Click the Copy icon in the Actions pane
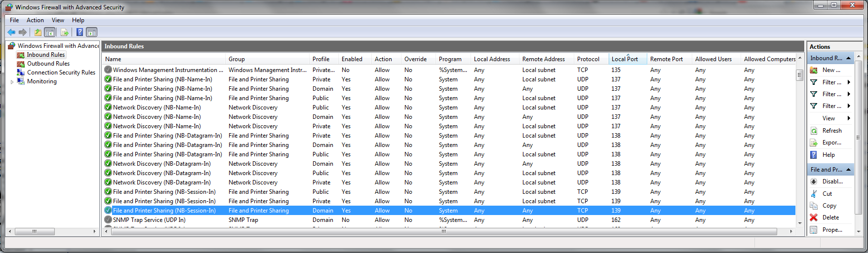 click(814, 206)
